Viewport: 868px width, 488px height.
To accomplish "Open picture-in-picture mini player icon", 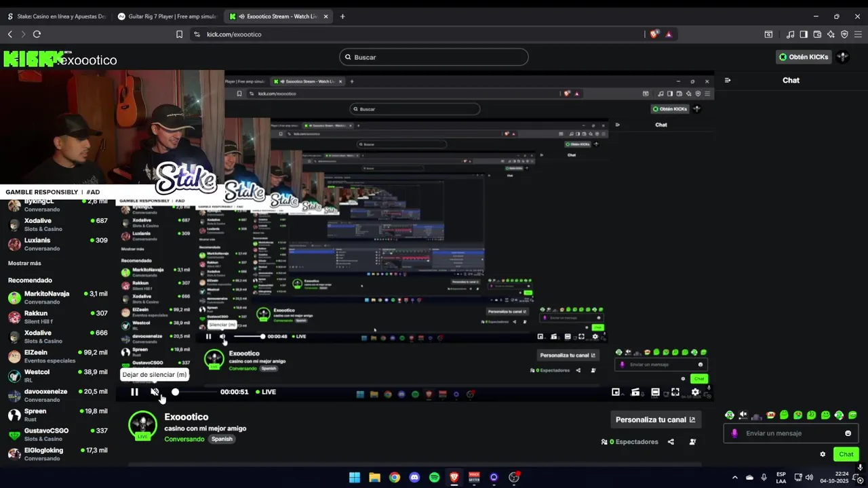I will 616,392.
